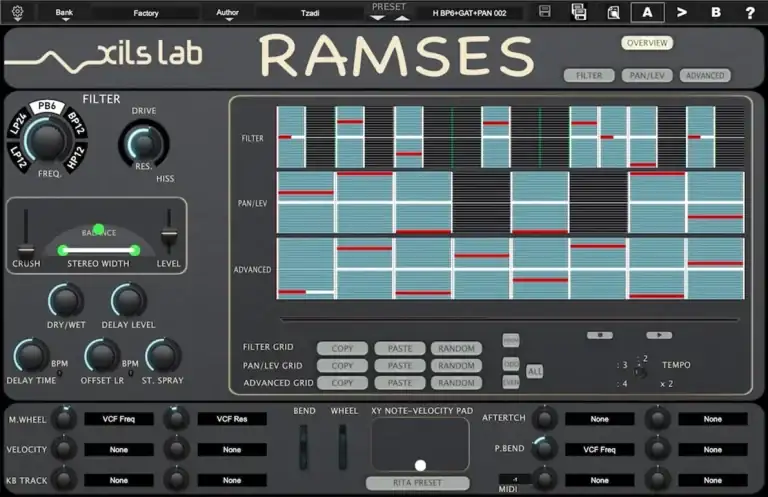Click the LEVEL vertical slider
Viewport: 768px width, 497px height.
(169, 232)
